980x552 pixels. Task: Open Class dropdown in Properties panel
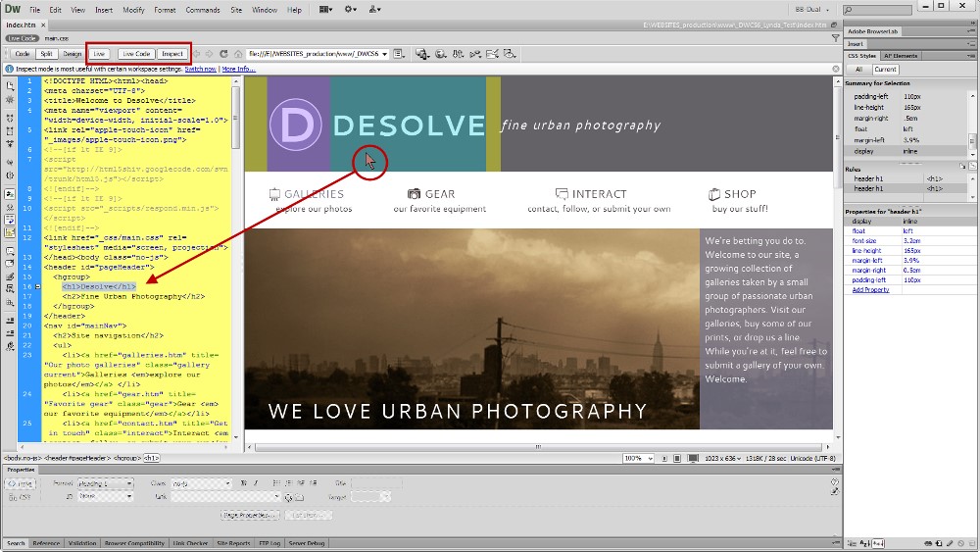coord(201,483)
